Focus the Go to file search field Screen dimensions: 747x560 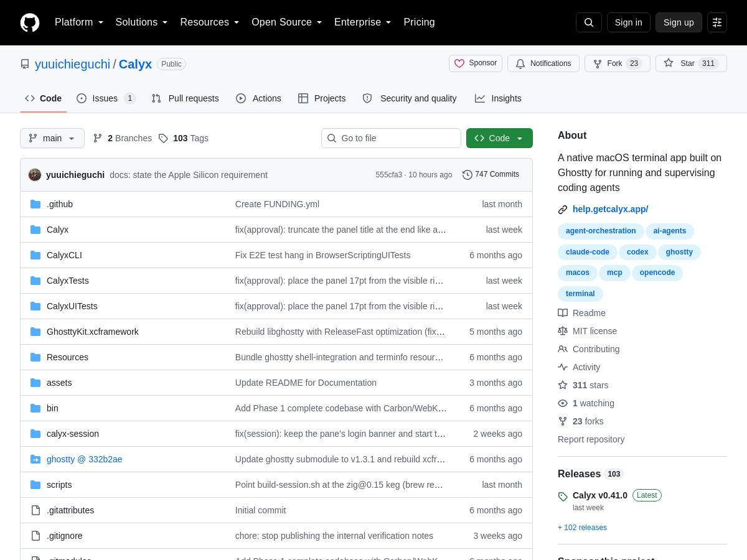pyautogui.click(x=391, y=138)
